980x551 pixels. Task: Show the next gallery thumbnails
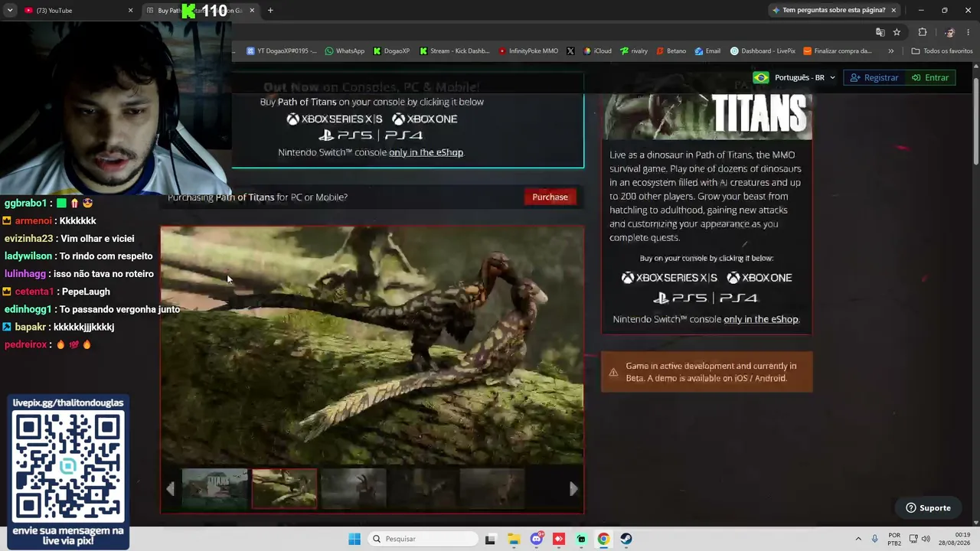coord(573,489)
